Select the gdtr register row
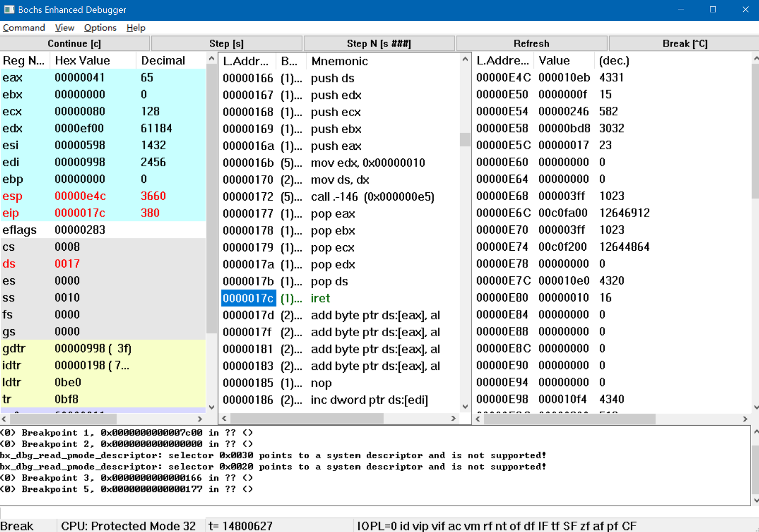 103,349
